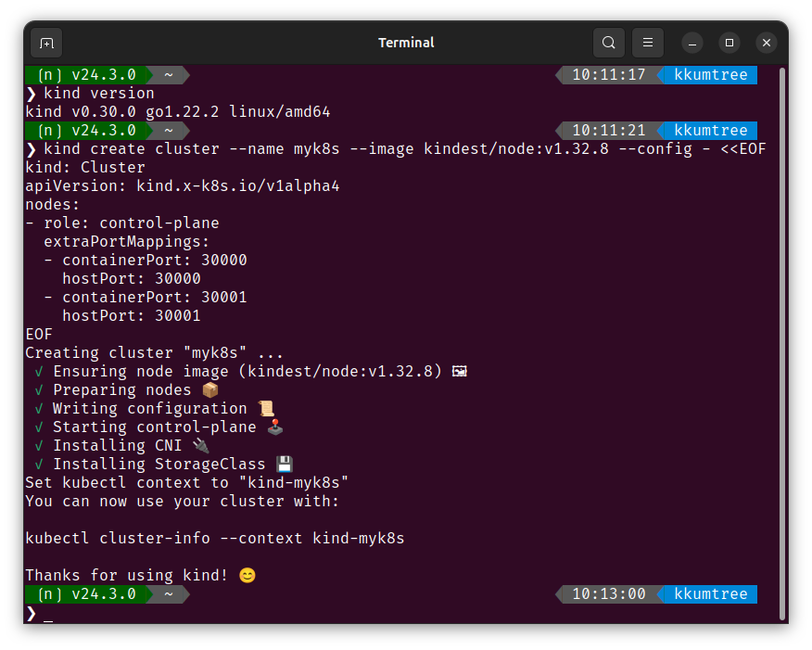Click the timestamp 10:11:17
The image size is (812, 650).
[609, 75]
